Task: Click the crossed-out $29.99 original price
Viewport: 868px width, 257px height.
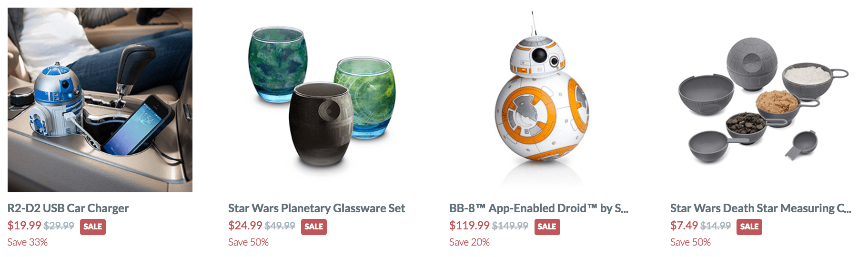Action: tap(59, 226)
